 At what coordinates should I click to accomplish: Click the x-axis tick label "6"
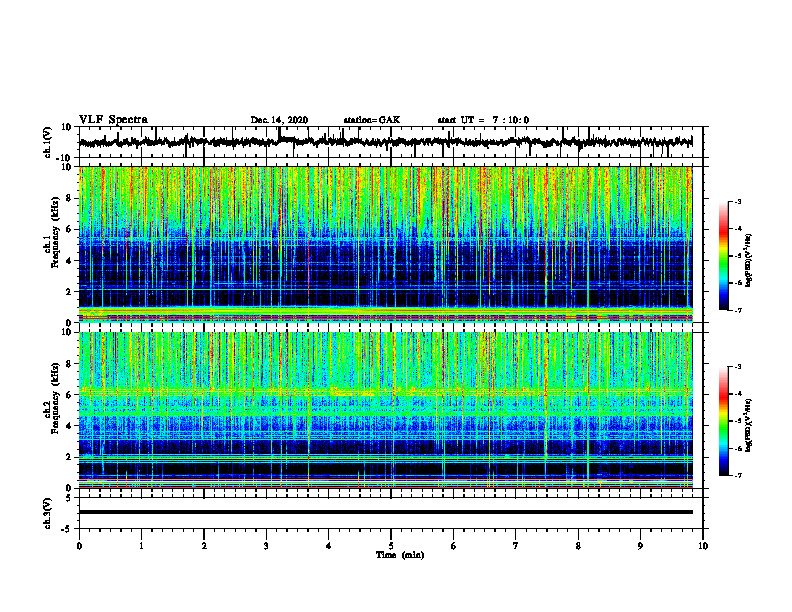(454, 546)
